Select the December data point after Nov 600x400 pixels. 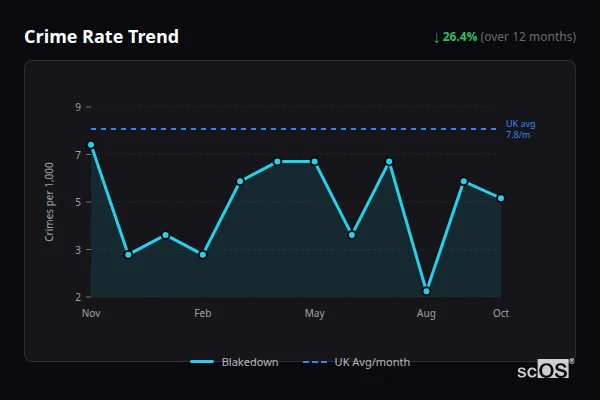128,255
